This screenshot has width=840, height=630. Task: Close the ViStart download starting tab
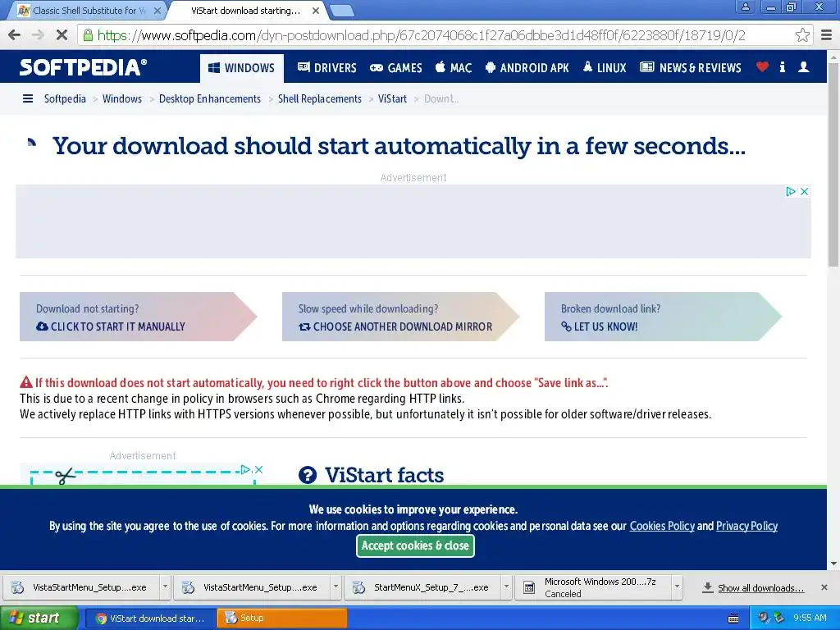[316, 10]
